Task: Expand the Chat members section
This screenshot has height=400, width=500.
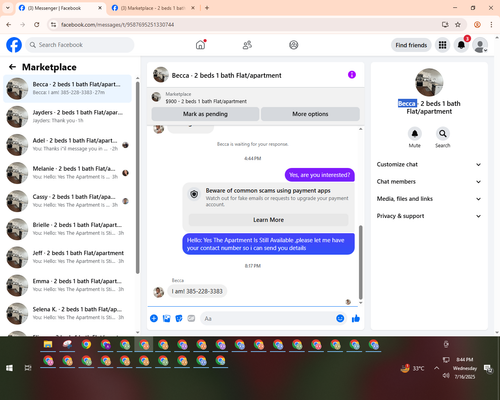Action: 429,182
